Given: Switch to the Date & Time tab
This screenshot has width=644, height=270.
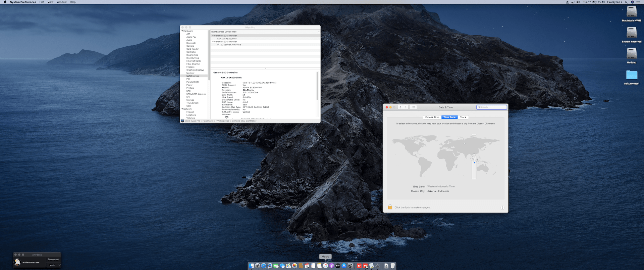Looking at the screenshot, I should [x=432, y=117].
